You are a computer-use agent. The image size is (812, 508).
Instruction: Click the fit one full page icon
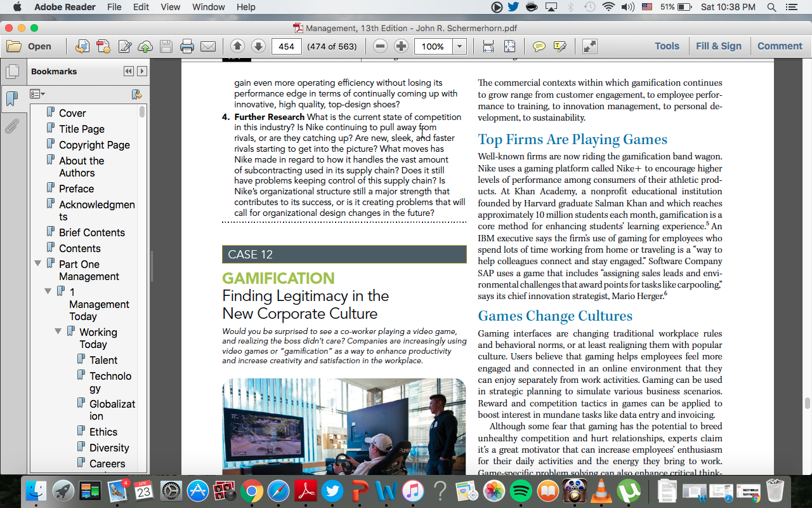509,46
